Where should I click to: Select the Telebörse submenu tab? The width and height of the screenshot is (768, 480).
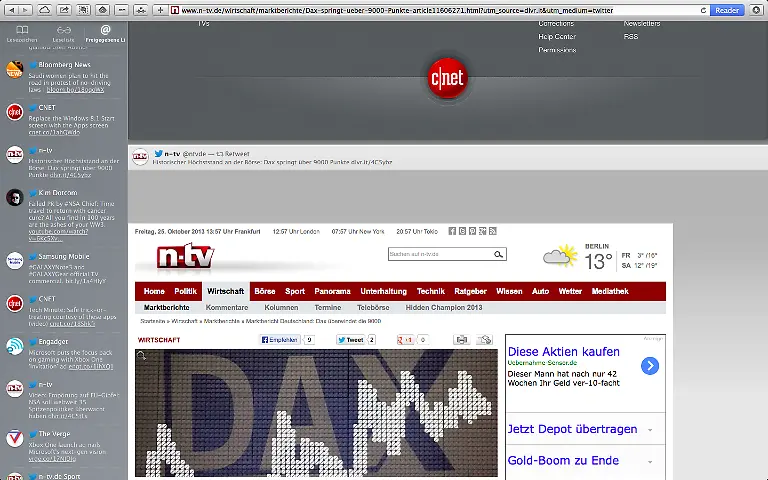(x=373, y=308)
